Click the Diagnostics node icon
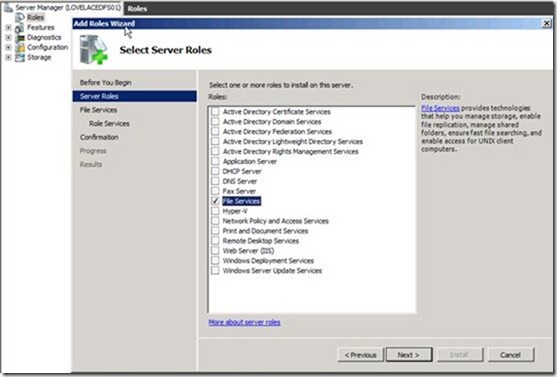557x377 pixels. 20,37
